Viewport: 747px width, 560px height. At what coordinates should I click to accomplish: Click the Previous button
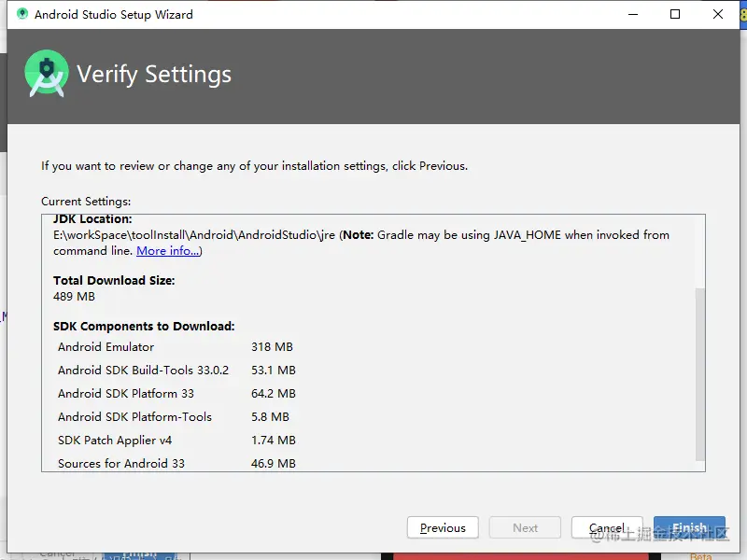coord(443,527)
